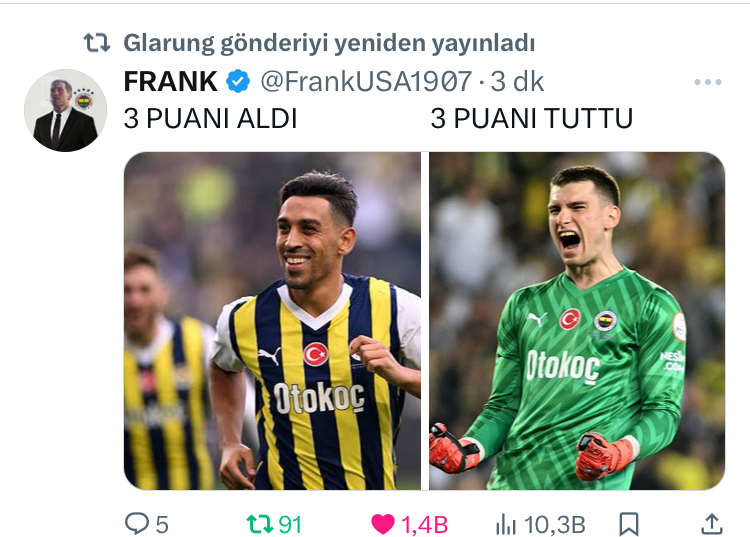Image resolution: width=750 pixels, height=537 pixels.
Task: Click the repost arrows icon beside Glarung
Action: [97, 43]
